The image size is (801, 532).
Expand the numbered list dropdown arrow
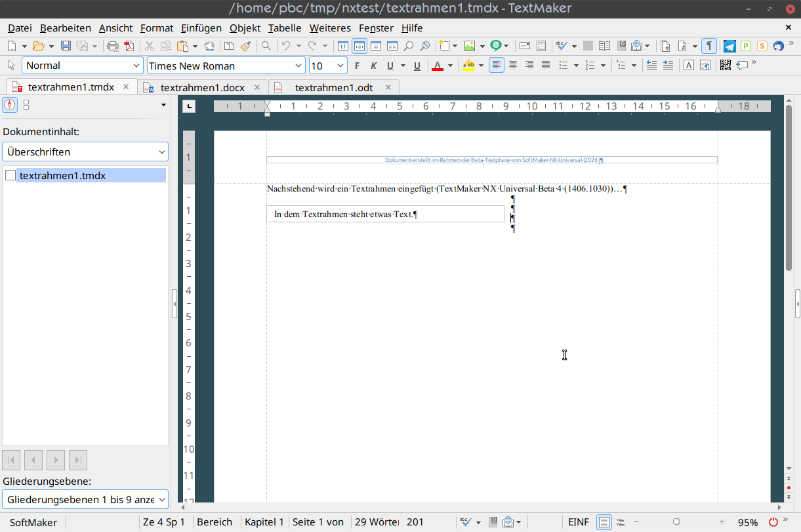[x=603, y=66]
